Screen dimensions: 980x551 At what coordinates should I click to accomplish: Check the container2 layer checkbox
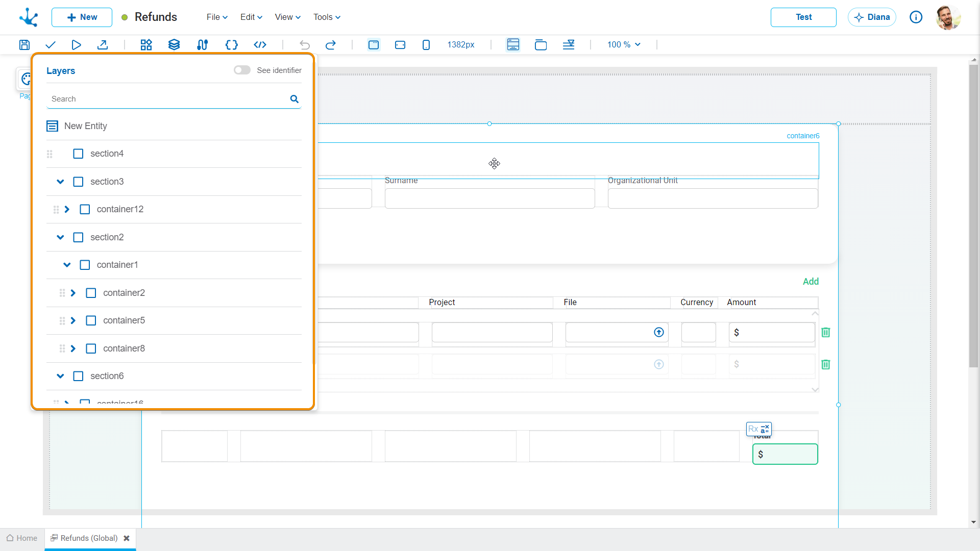click(x=91, y=293)
